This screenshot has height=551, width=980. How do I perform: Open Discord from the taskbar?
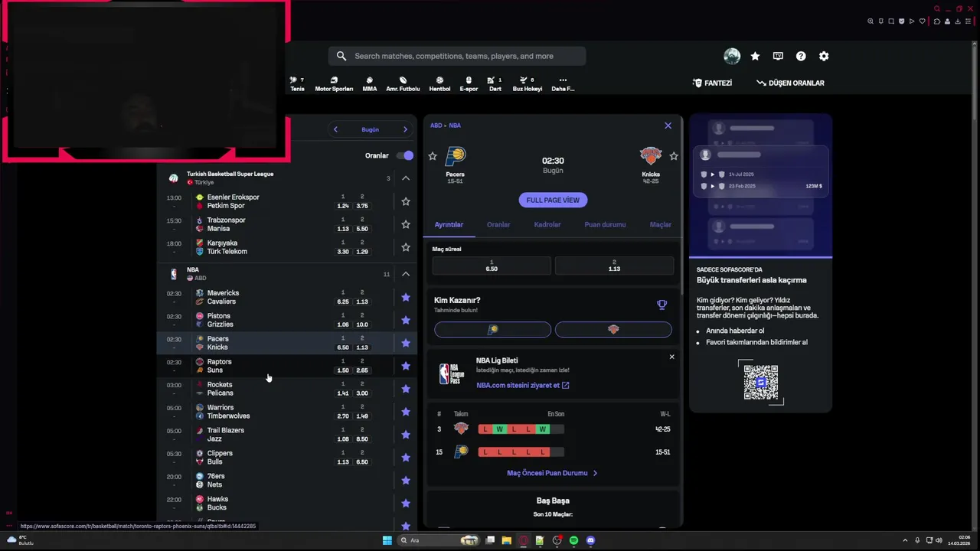[590, 540]
